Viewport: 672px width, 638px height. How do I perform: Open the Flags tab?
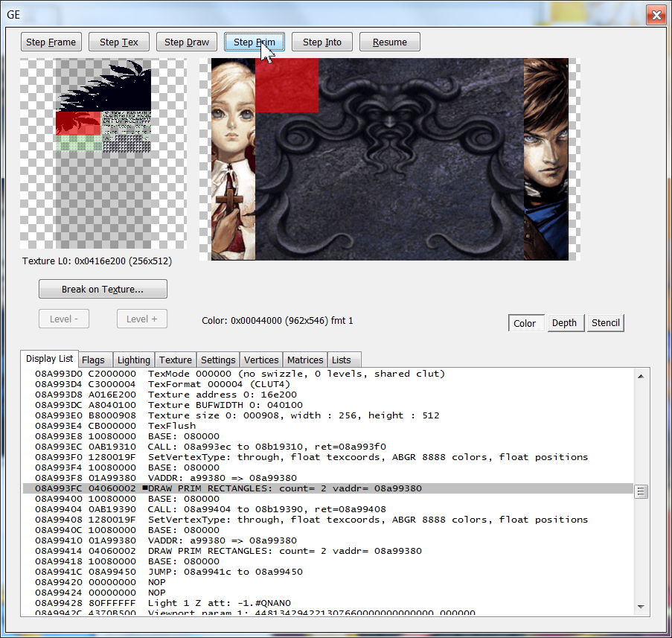tap(93, 360)
